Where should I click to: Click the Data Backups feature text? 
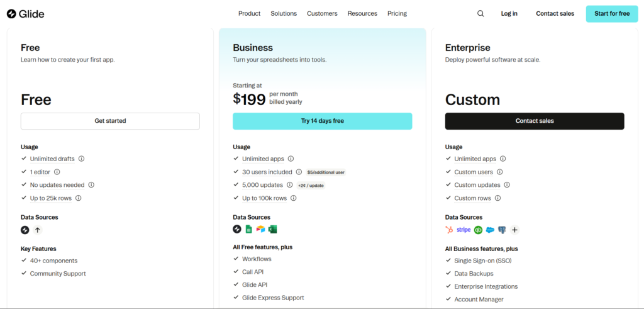tap(474, 274)
